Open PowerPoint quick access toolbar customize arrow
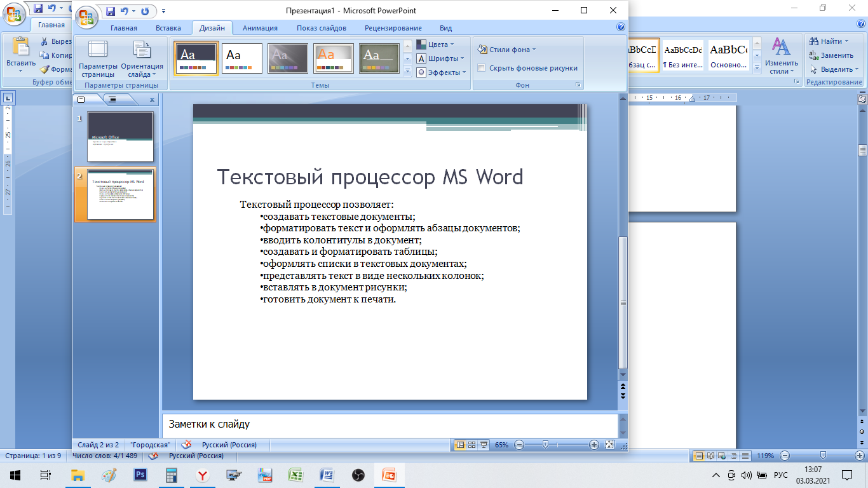868x488 pixels. click(163, 11)
